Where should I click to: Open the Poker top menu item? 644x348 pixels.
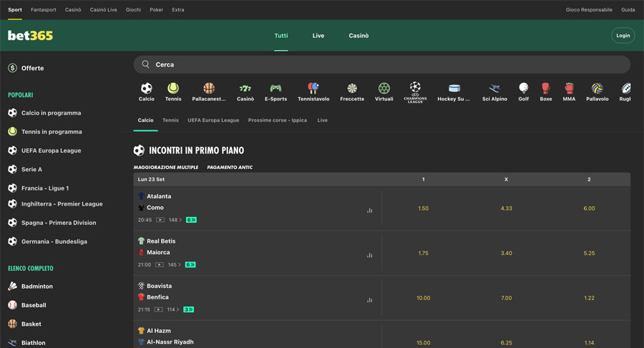pos(156,9)
